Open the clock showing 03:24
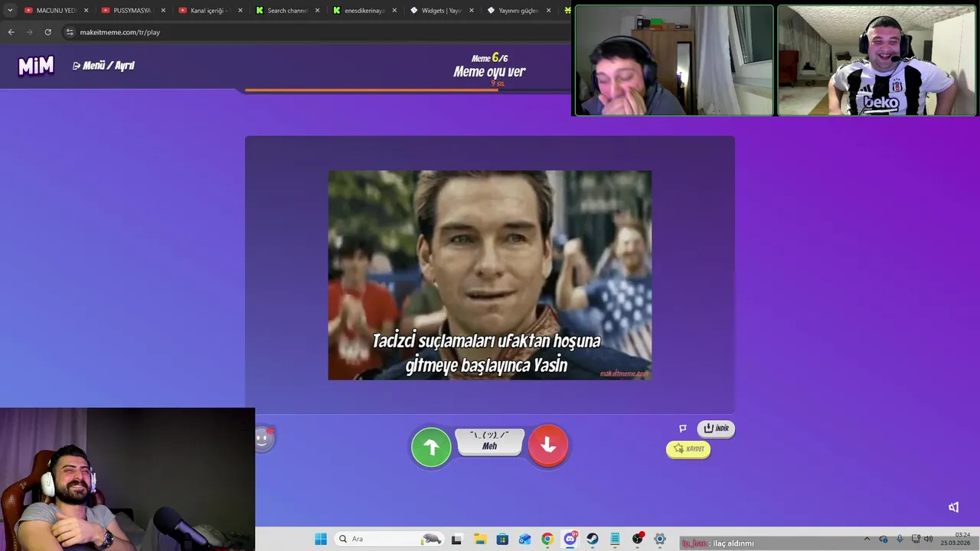The image size is (980, 551). (955, 539)
